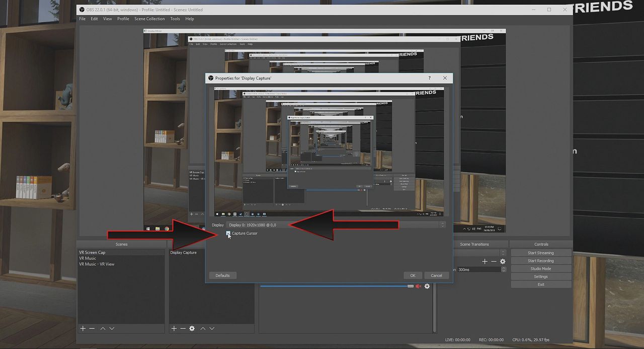Add a new scene with plus icon
This screenshot has height=349, width=644.
83,328
